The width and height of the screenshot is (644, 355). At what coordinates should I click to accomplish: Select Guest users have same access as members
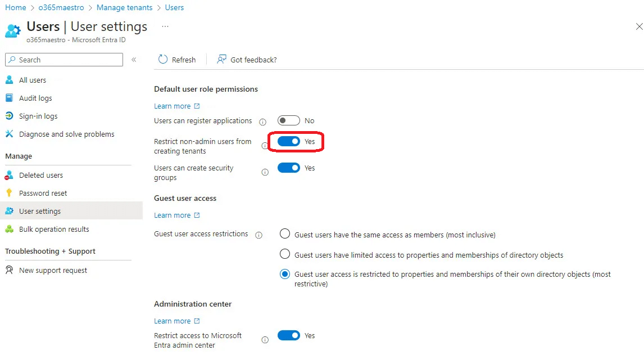pyautogui.click(x=285, y=234)
